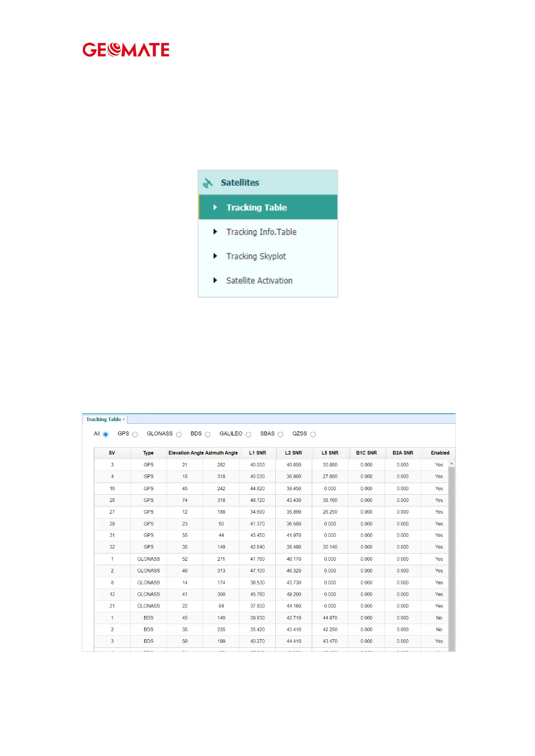
Task: Select the SBAS radio button
Action: tap(280, 434)
